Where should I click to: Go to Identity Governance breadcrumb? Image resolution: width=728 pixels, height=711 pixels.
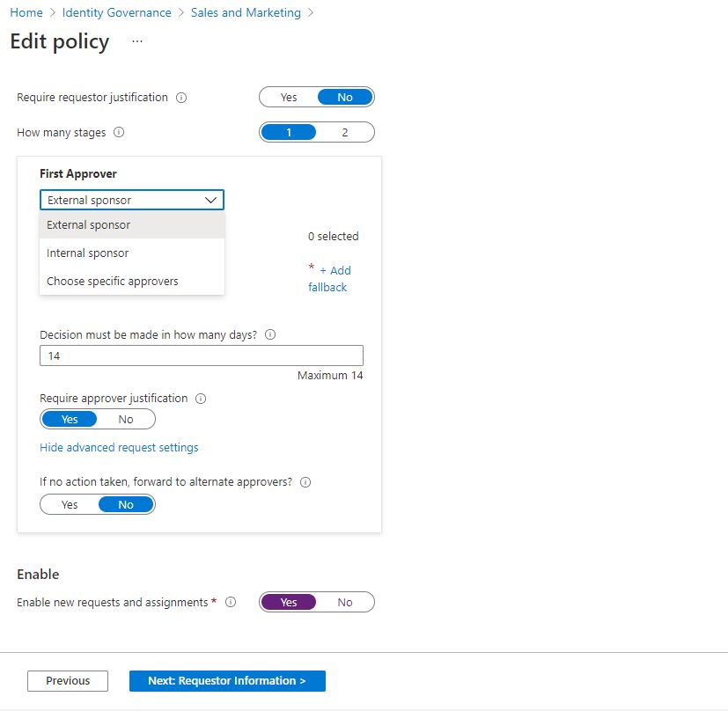[x=116, y=13]
